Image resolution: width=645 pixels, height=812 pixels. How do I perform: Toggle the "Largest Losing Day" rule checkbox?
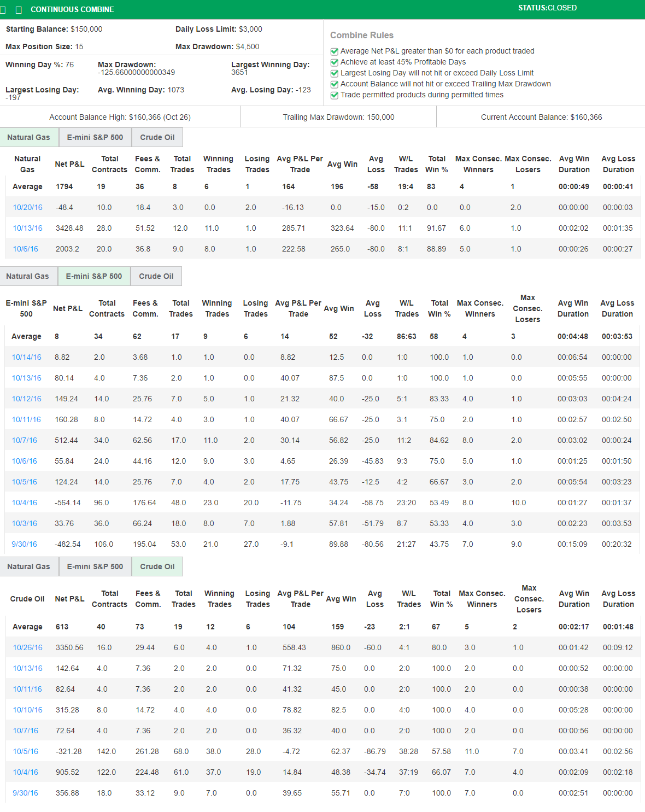pyautogui.click(x=334, y=73)
